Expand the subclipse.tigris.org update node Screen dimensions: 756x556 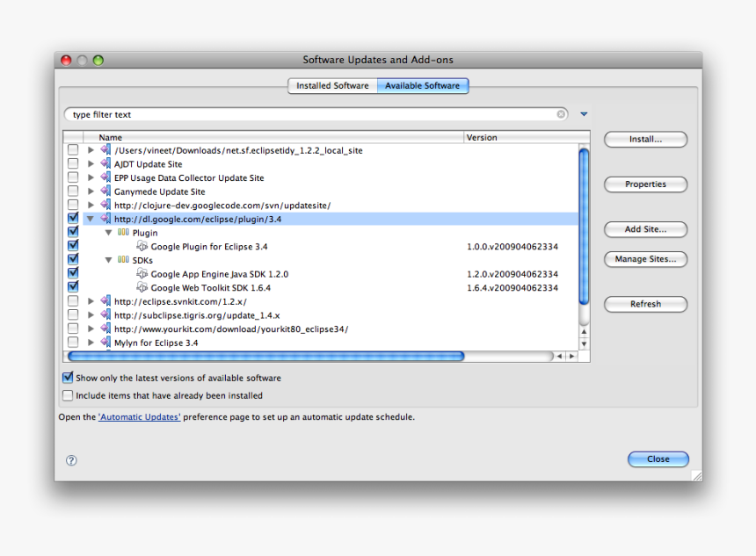(x=91, y=315)
